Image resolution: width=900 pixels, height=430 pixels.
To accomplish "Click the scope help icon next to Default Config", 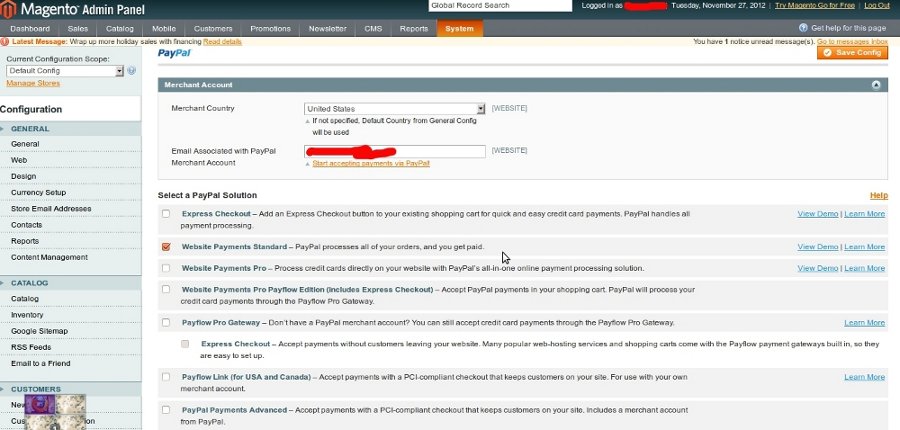I will click(x=131, y=71).
